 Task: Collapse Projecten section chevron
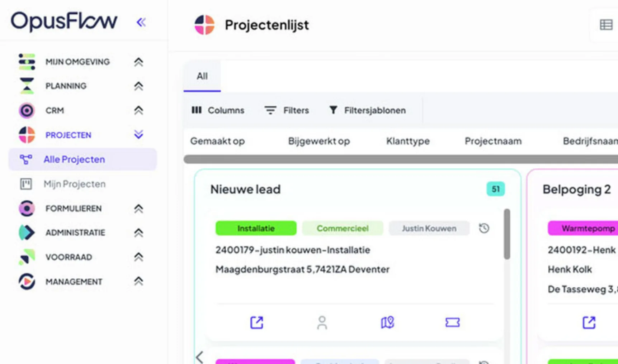coord(138,135)
